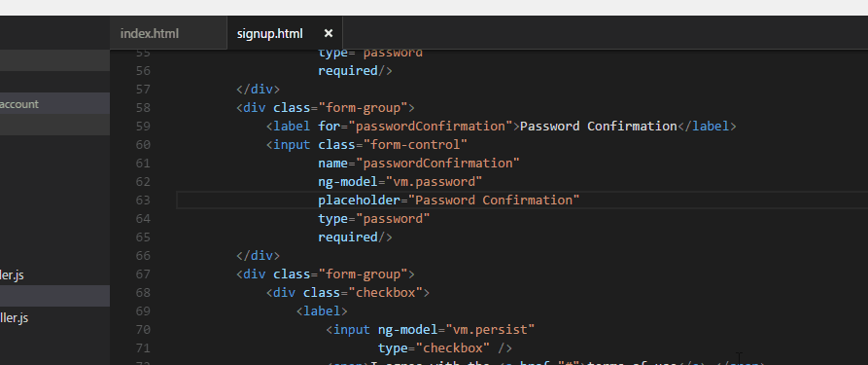The height and width of the screenshot is (365, 868).
Task: Click type="checkbox" on line 71
Action: [434, 348]
